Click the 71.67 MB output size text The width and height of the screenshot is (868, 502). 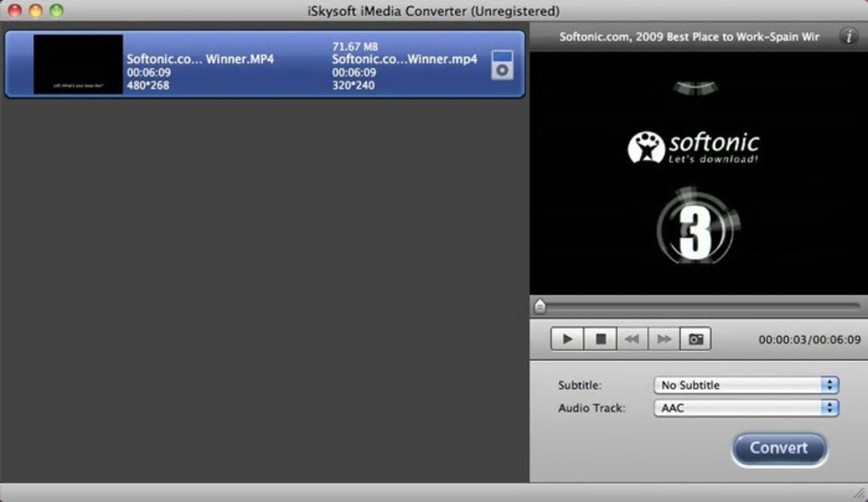[x=355, y=47]
